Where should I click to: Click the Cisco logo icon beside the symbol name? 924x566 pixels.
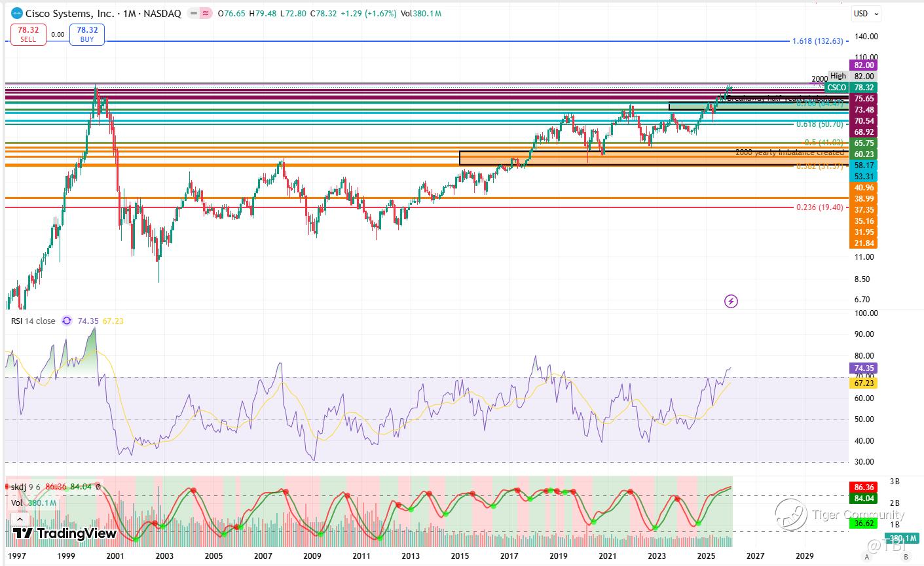point(16,13)
